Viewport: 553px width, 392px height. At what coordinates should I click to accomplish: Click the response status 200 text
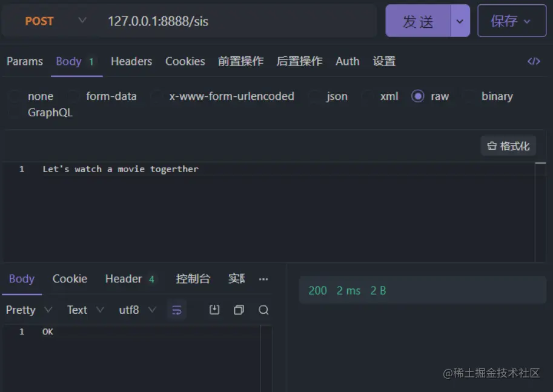317,291
